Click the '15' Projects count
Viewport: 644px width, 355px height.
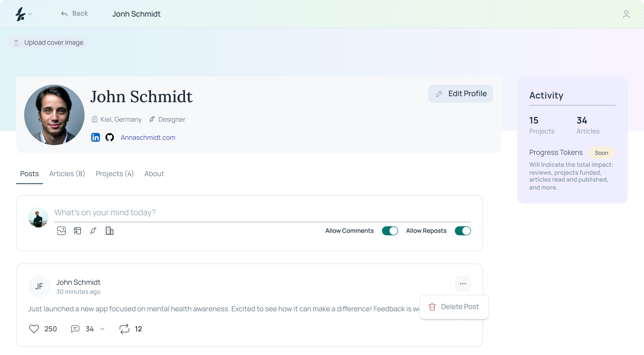click(534, 120)
